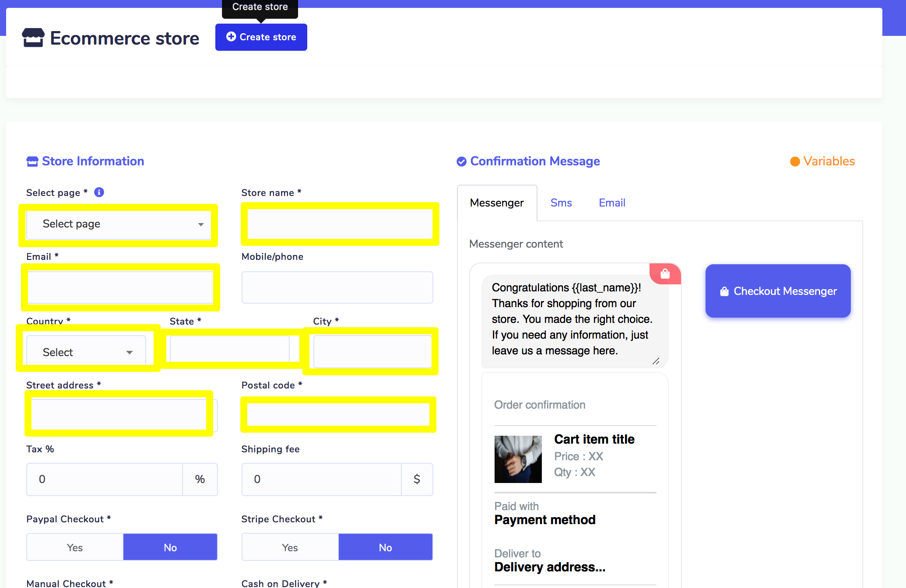
Task: Click the Store Information storefront icon
Action: 32,161
